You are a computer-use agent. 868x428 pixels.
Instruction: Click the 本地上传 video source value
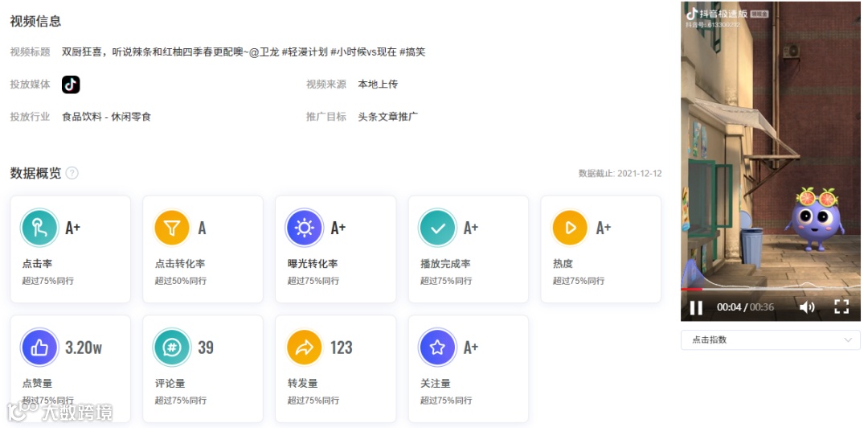(378, 84)
